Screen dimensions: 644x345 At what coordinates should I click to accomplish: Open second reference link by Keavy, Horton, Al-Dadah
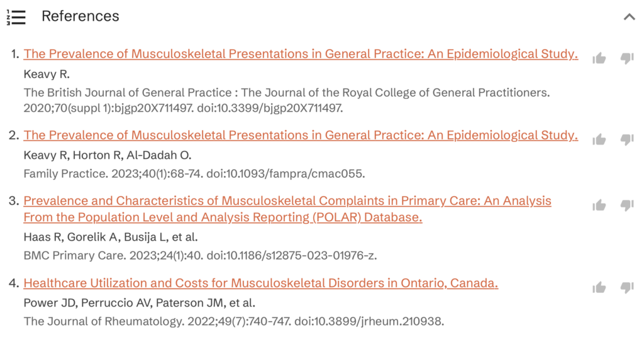point(301,135)
